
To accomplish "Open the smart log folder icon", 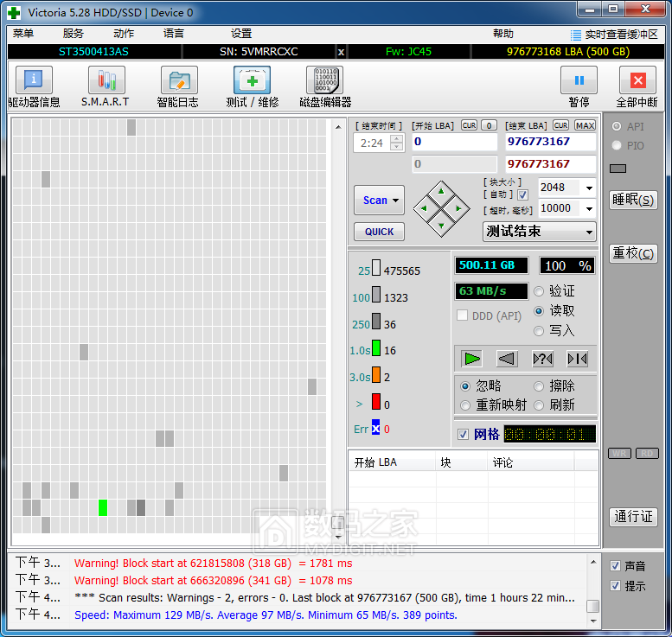I will tap(179, 80).
